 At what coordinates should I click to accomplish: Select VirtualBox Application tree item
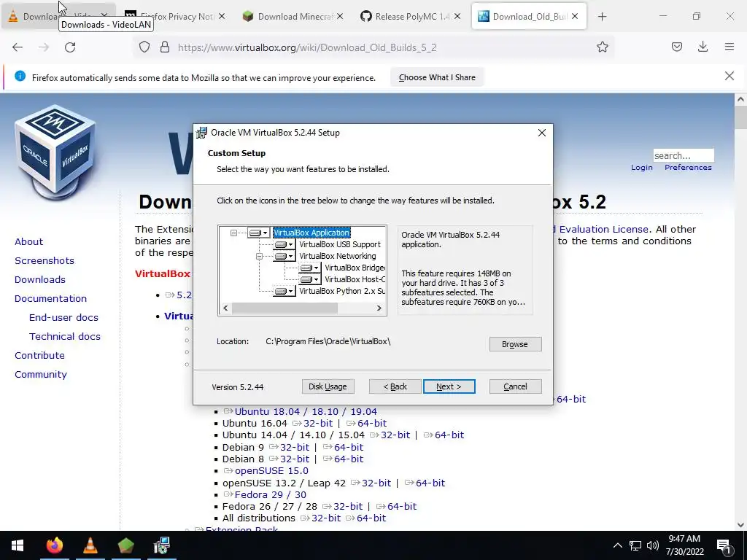(x=311, y=233)
